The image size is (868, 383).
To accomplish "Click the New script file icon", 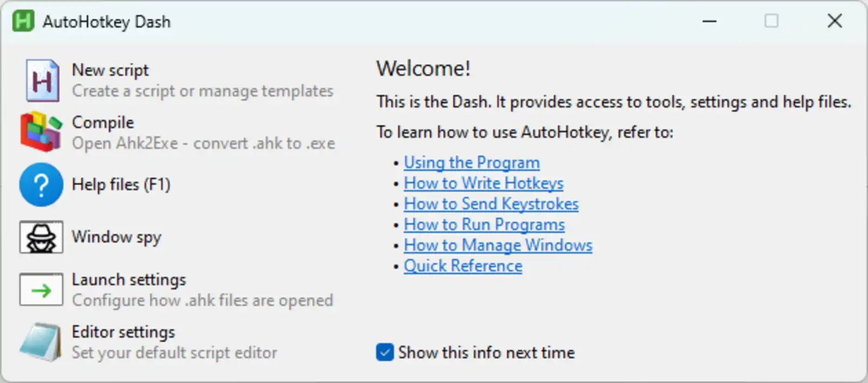I will 42,80.
